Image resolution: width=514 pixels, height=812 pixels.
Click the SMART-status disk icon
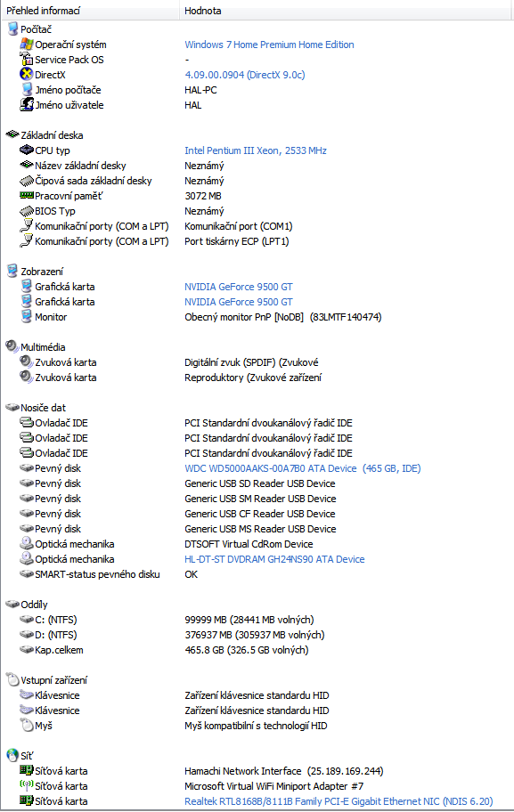[27, 573]
